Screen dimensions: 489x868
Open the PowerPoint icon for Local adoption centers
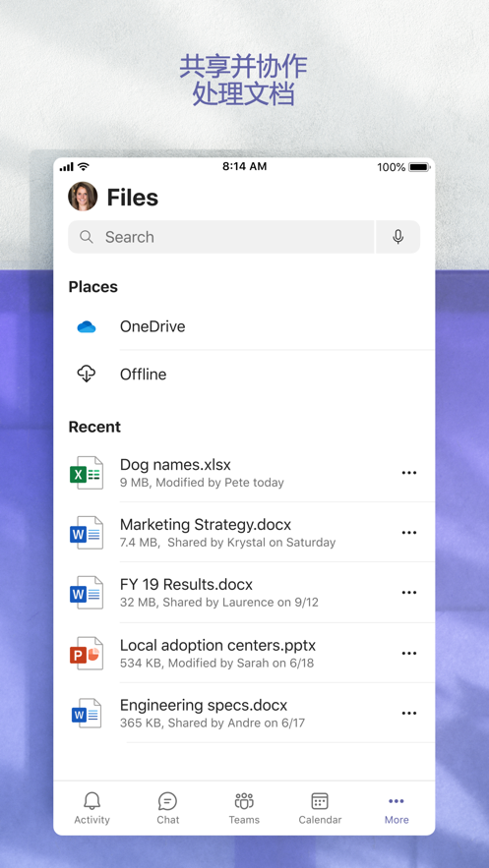(x=87, y=654)
